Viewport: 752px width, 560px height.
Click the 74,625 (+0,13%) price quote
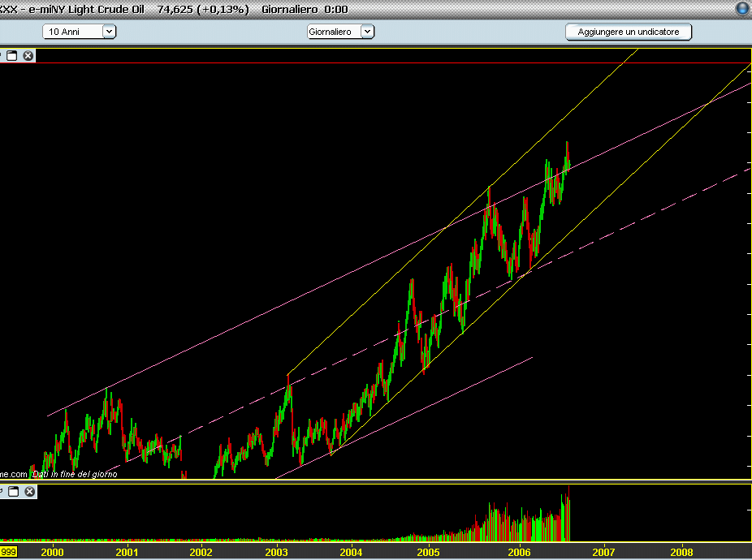click(x=203, y=10)
